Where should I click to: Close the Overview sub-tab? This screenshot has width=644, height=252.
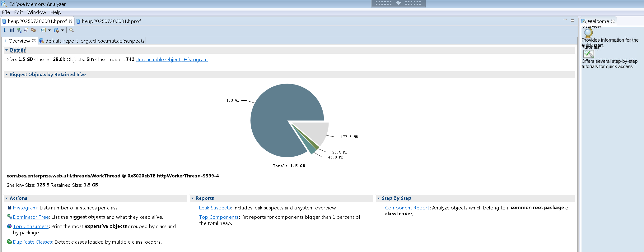click(x=34, y=41)
